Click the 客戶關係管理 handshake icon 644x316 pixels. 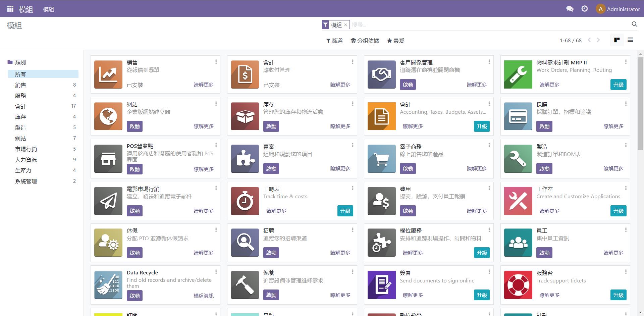click(381, 74)
